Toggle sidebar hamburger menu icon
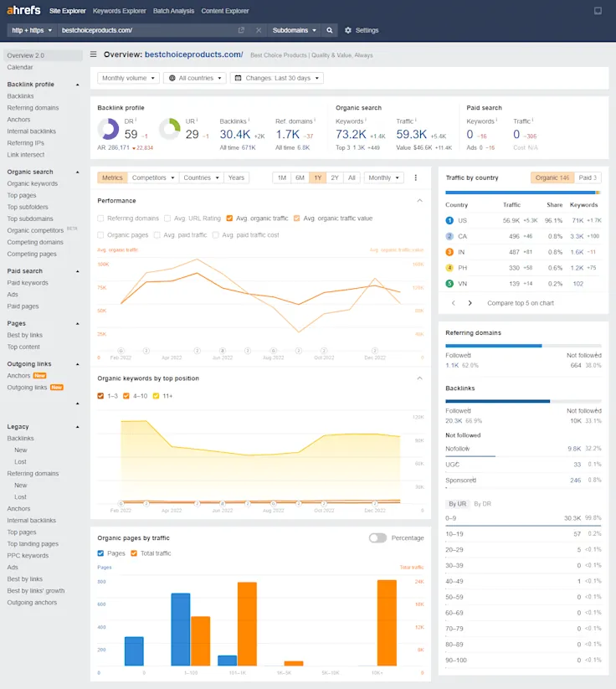616x689 pixels. tap(93, 54)
